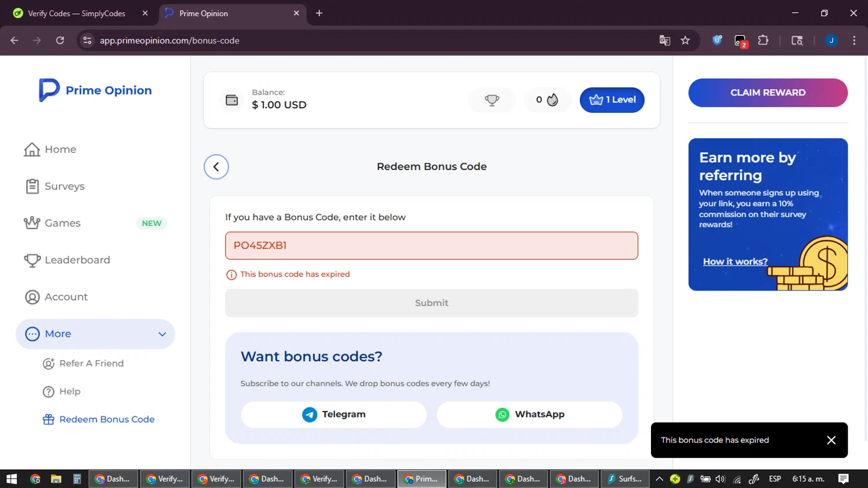This screenshot has width=868, height=488.
Task: Open the Home page in sidebar
Action: click(50, 149)
